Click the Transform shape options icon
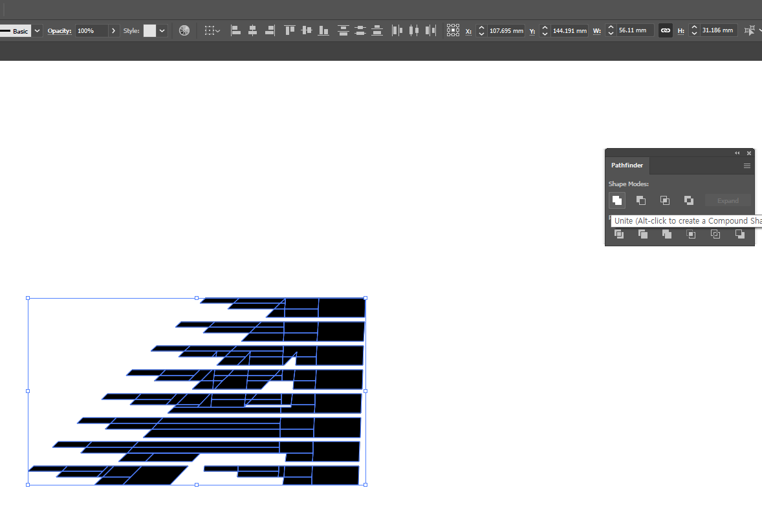762x532 pixels. [x=749, y=30]
